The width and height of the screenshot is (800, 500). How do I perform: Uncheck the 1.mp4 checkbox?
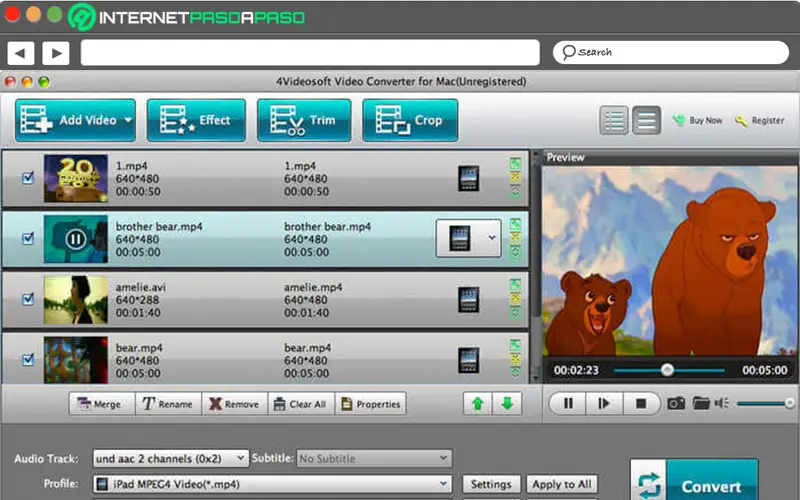[x=28, y=178]
